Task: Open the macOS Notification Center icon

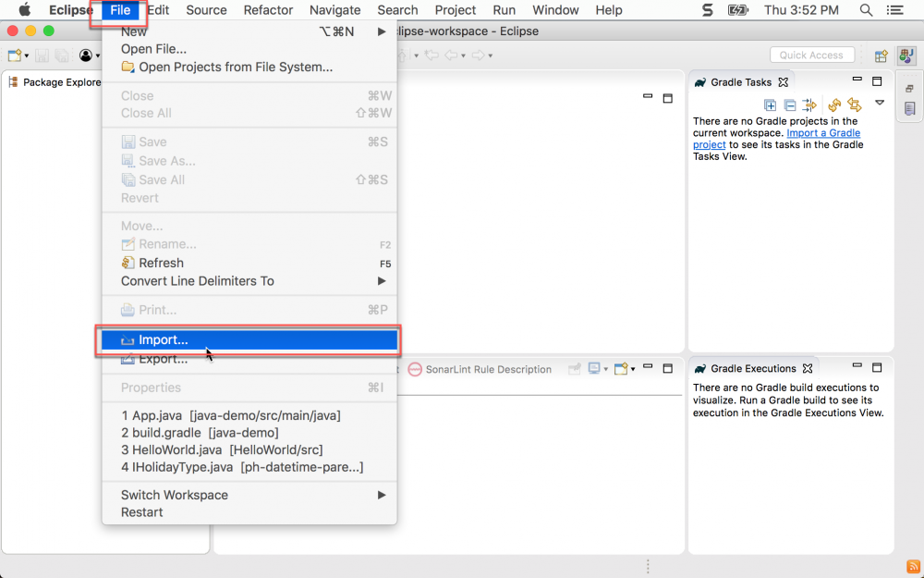Action: (x=895, y=10)
